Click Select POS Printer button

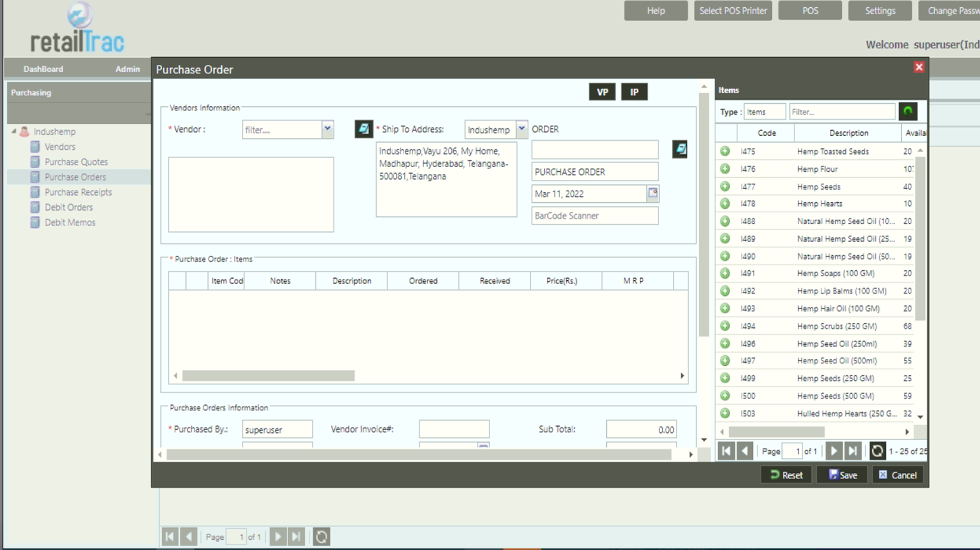coord(733,11)
